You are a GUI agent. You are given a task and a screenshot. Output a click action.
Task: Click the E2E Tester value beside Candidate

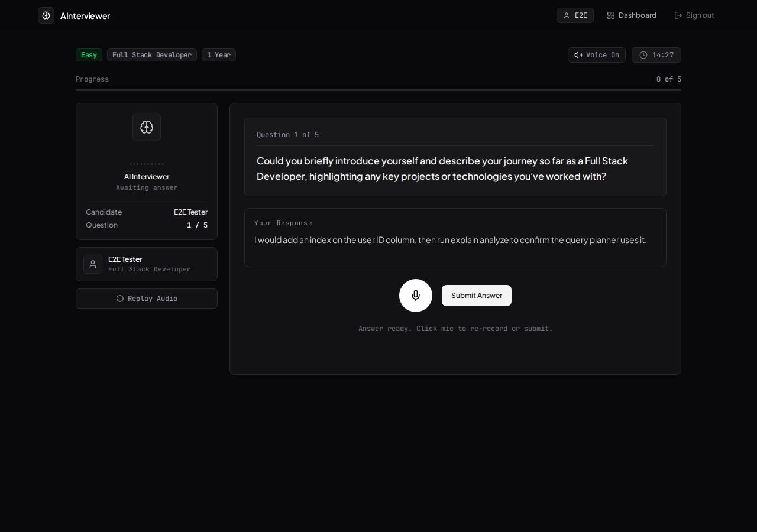190,212
